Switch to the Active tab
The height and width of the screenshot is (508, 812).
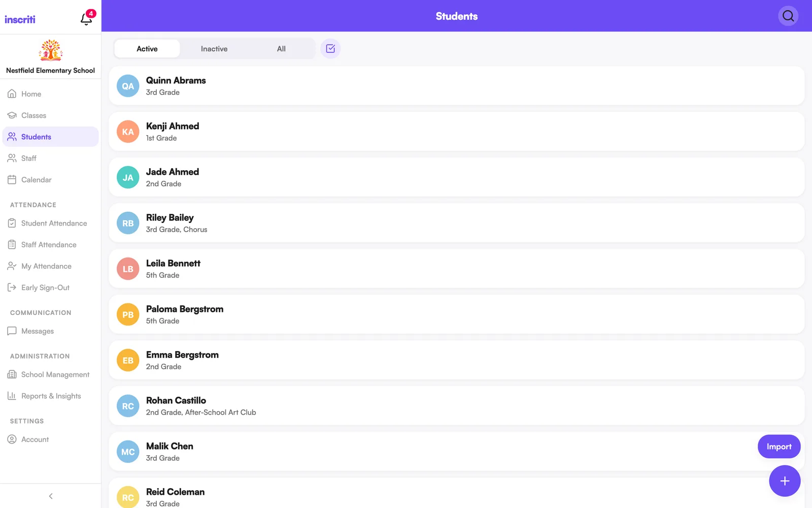point(147,49)
